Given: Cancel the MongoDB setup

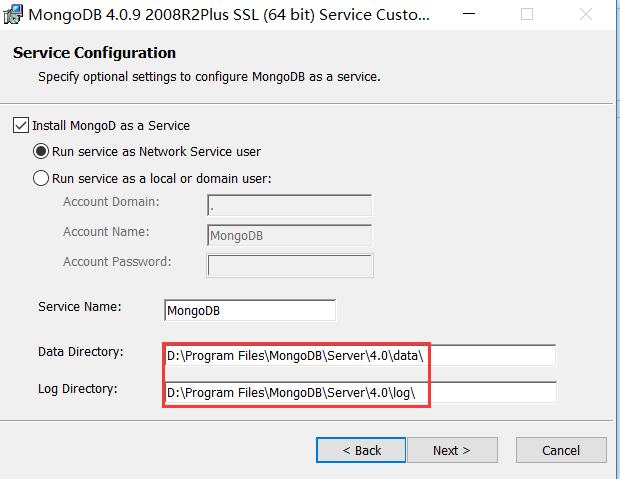Looking at the screenshot, I should click(x=561, y=450).
